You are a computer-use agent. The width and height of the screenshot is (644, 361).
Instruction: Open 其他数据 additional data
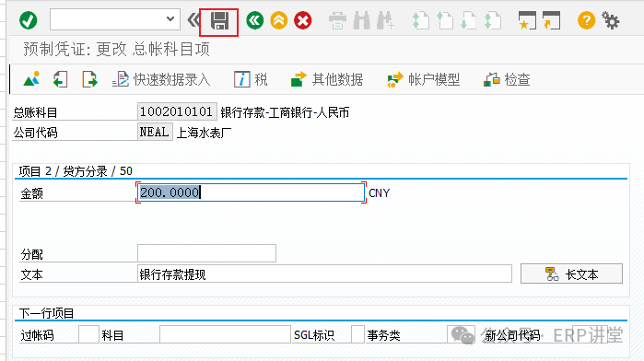coord(327,79)
